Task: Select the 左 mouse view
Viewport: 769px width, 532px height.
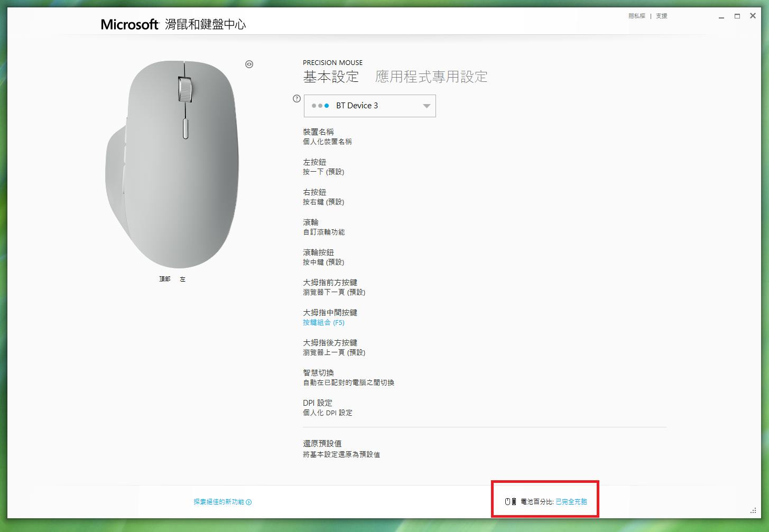Action: pos(182,279)
